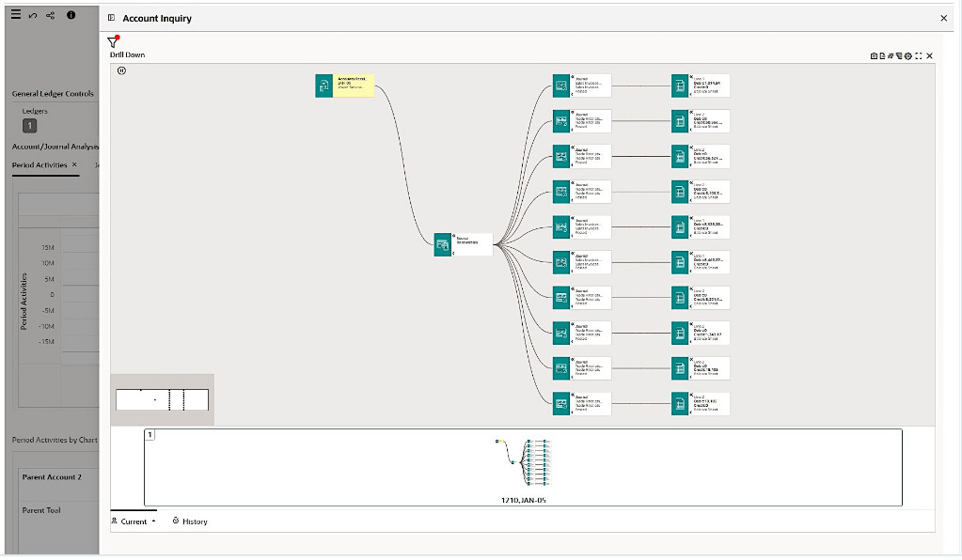Expand diagram to full screen
This screenshot has height=560, width=962.
919,55
